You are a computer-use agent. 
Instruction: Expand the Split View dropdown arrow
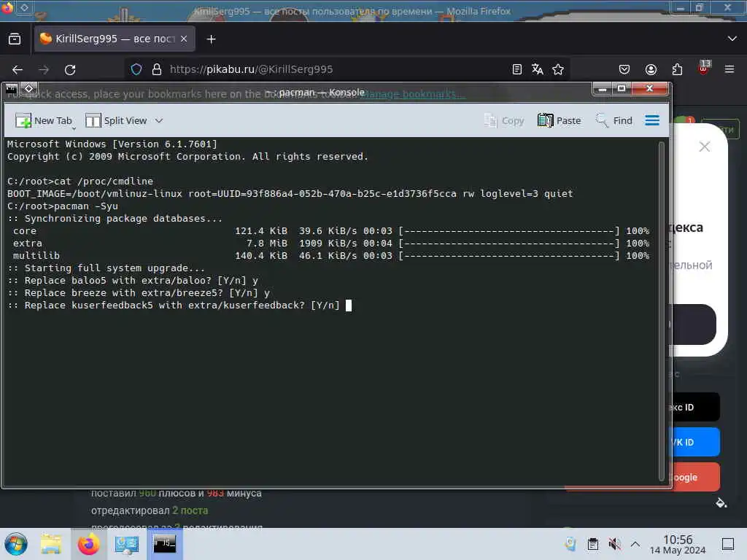point(159,121)
